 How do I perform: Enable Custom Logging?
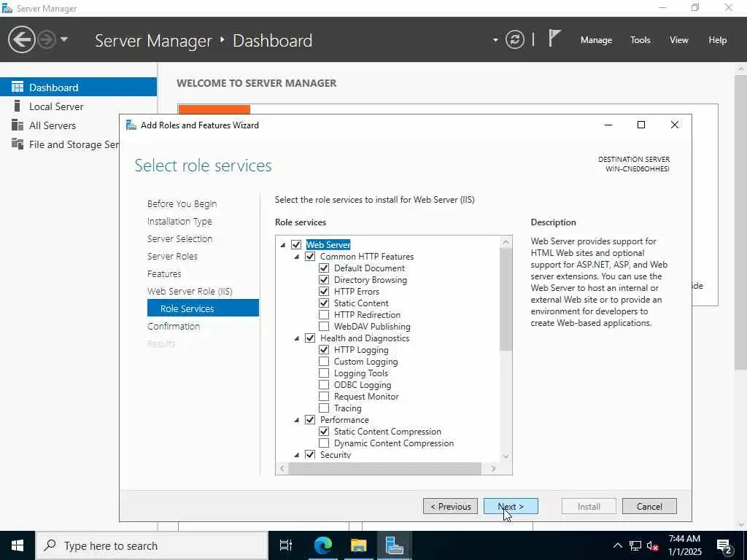(x=324, y=362)
